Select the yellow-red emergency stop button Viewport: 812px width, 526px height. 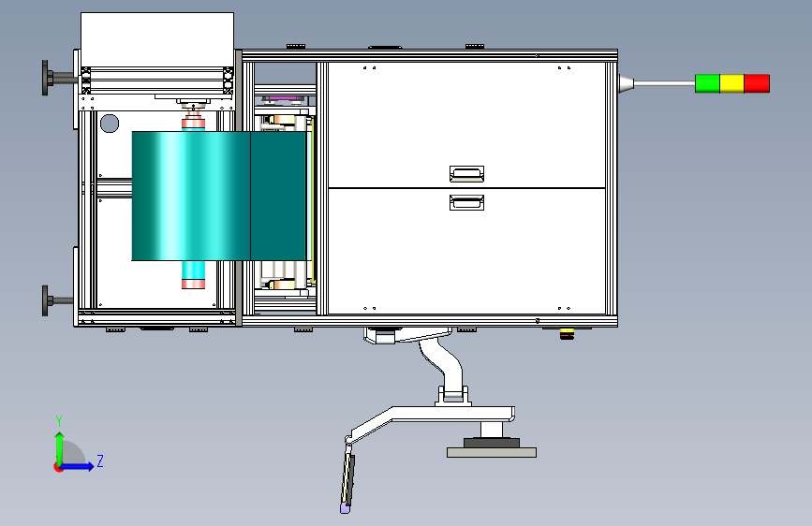coord(567,334)
